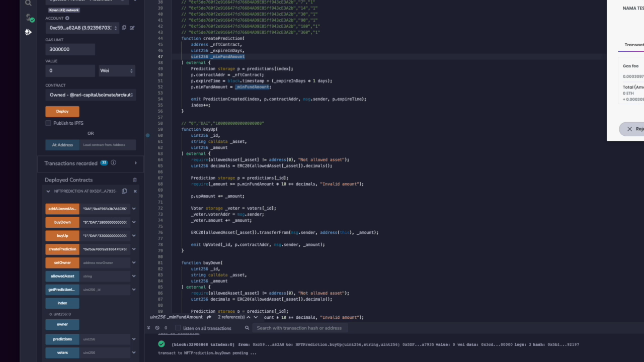Click the green success check on the buyUp transaction

pyautogui.click(x=161, y=344)
